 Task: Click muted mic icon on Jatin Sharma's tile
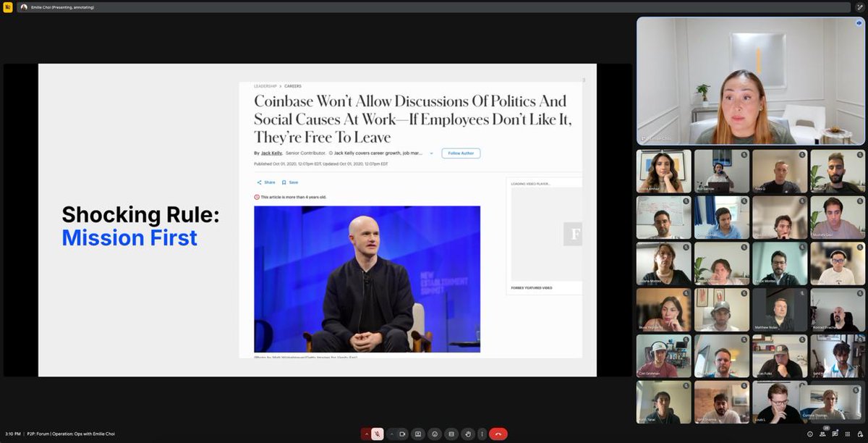744,387
